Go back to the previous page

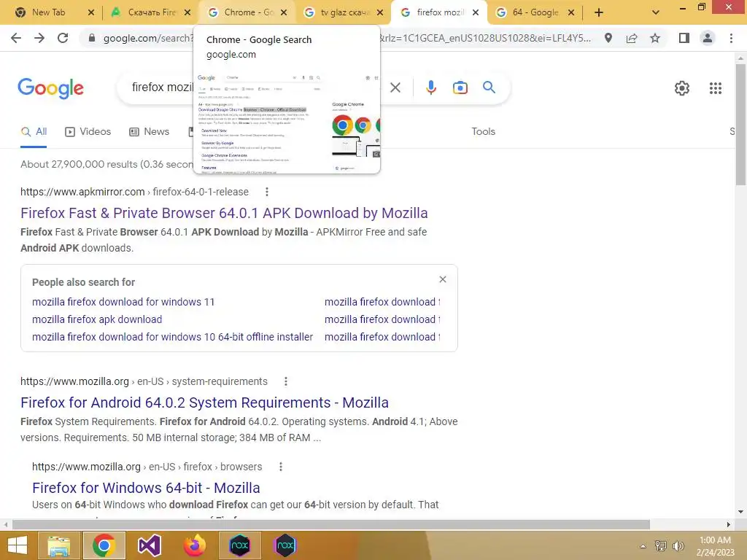coord(16,38)
